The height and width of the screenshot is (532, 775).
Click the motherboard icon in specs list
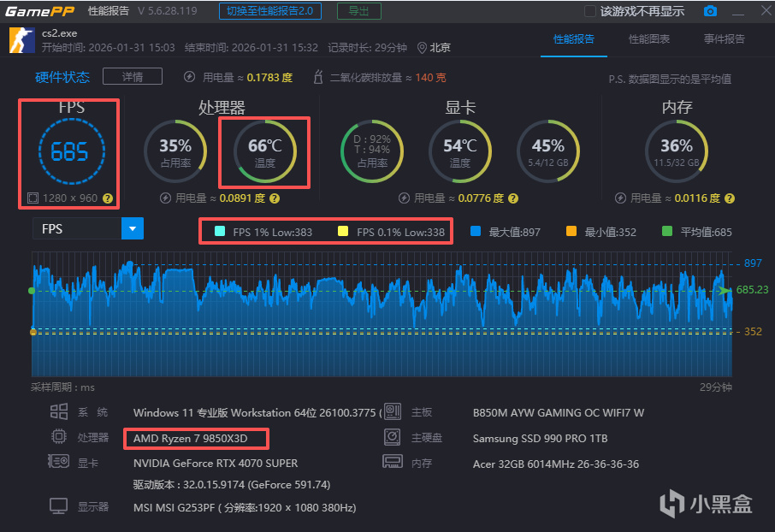[393, 411]
